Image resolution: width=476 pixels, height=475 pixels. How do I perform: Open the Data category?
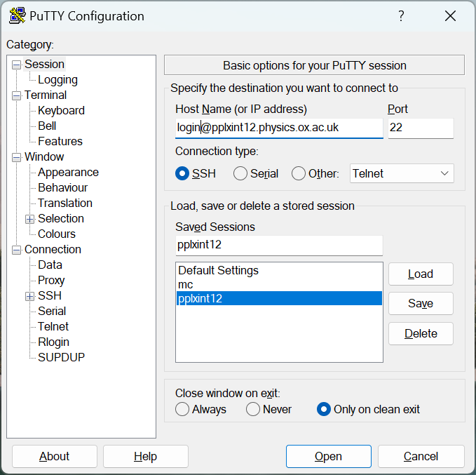click(50, 265)
